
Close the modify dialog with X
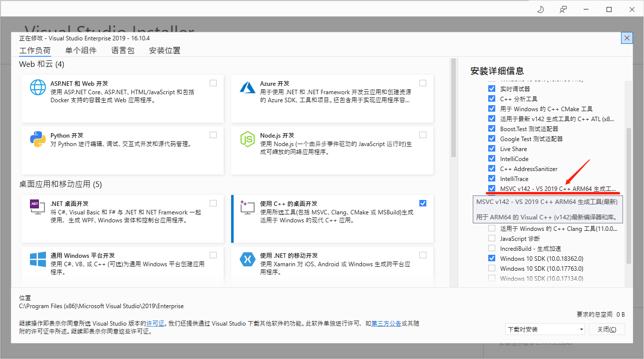627,38
